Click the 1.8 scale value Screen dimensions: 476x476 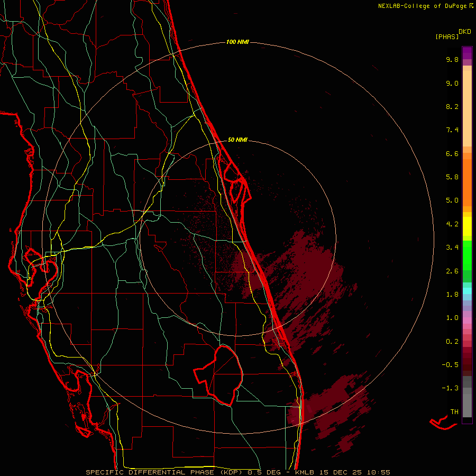(x=452, y=295)
